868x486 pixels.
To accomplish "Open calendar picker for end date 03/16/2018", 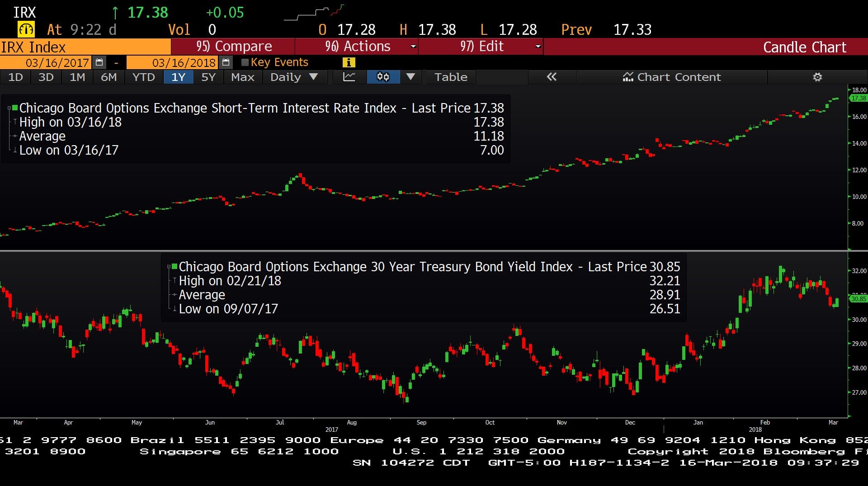I will coord(226,62).
